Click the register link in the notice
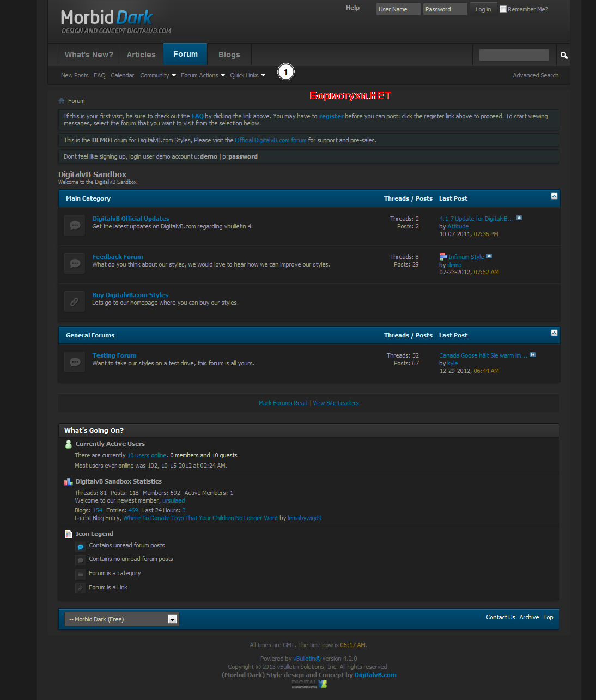Screen dimensions: 596x700 [x=331, y=116]
